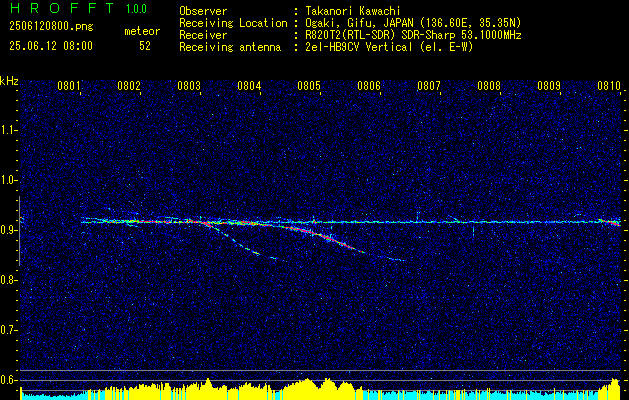Click time marker 0802
This screenshot has width=629, height=400.
tap(129, 85)
